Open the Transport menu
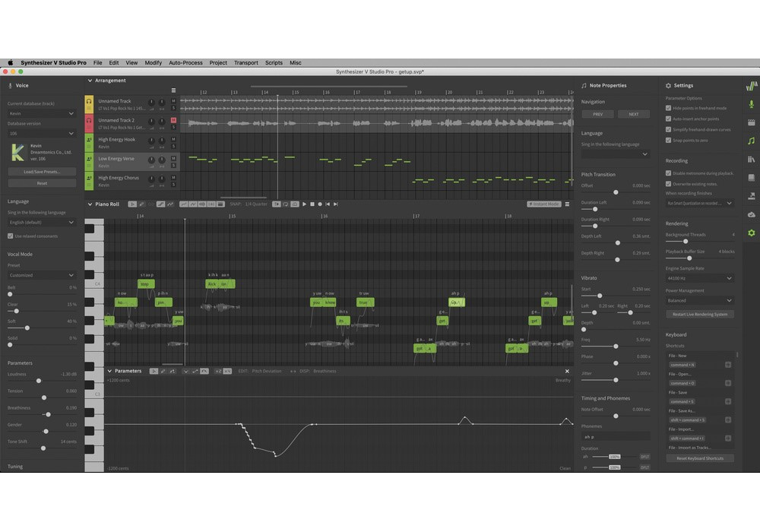The width and height of the screenshot is (760, 532). coord(245,62)
